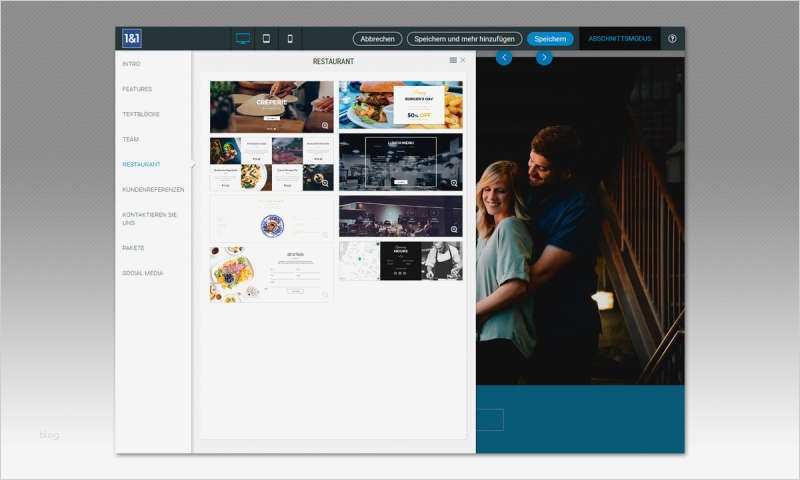
Task: Close the Restaurant panel with X icon
Action: pyautogui.click(x=463, y=60)
